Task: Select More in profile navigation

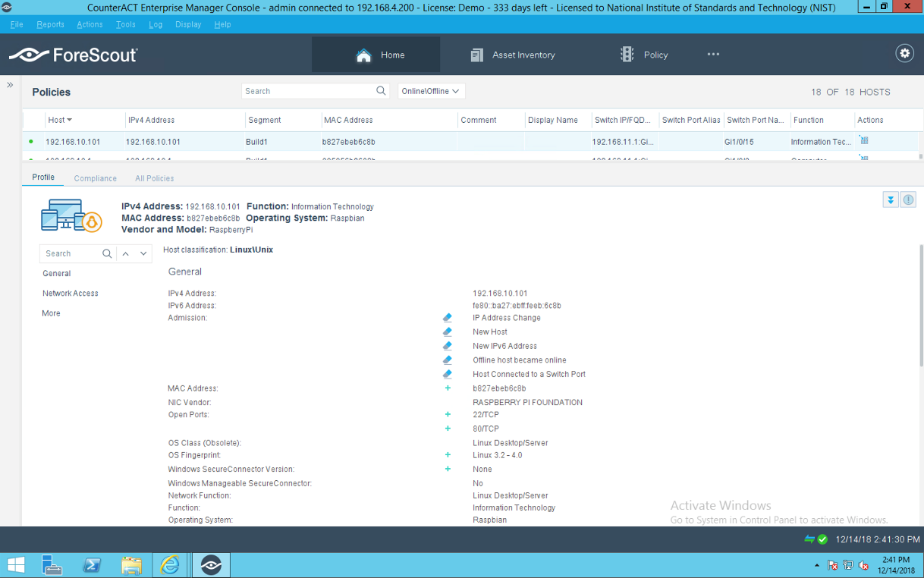Action: click(x=51, y=313)
